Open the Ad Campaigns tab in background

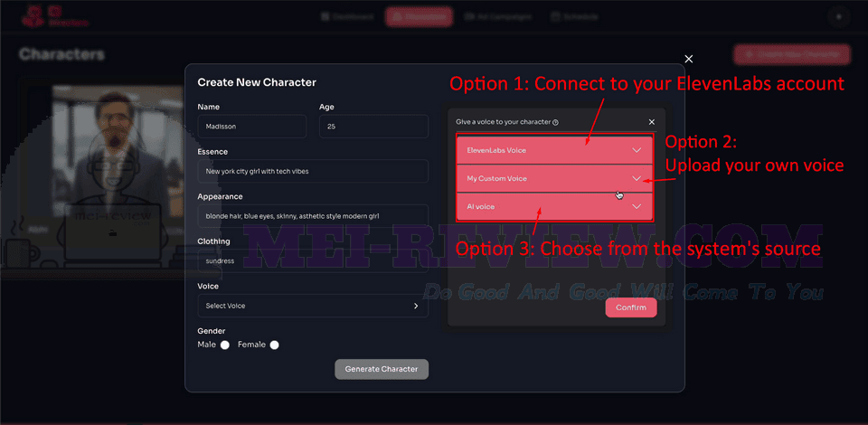coord(498,16)
